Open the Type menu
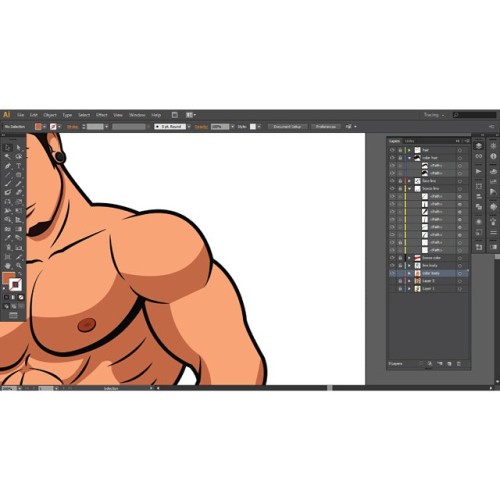 67,115
